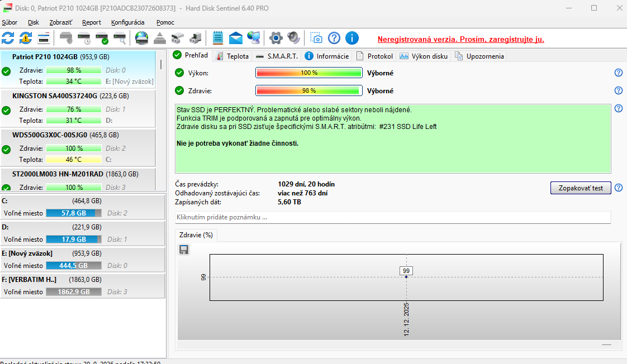Click the monitor with globe icon
Screen dimensions: 627x364
click(x=254, y=39)
